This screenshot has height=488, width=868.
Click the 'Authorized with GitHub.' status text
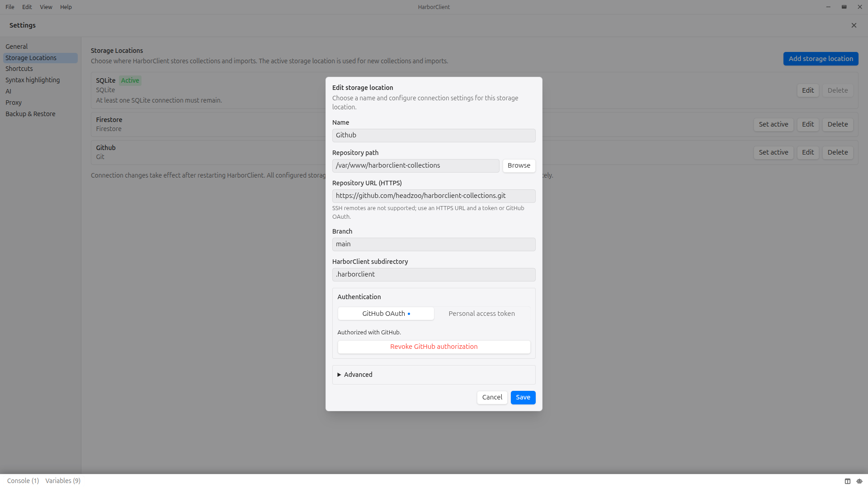click(x=369, y=332)
